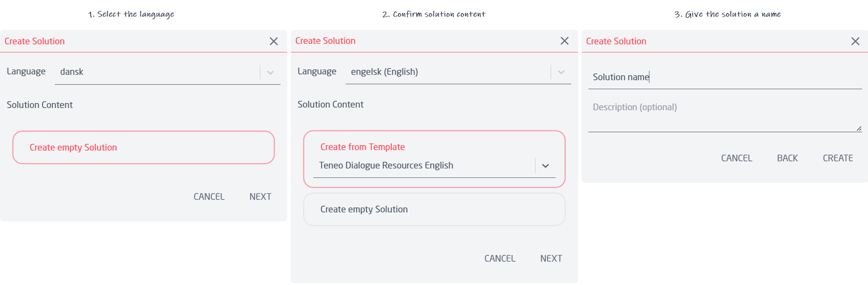
Task: Click the chevron next to dansk language
Action: pyautogui.click(x=270, y=72)
